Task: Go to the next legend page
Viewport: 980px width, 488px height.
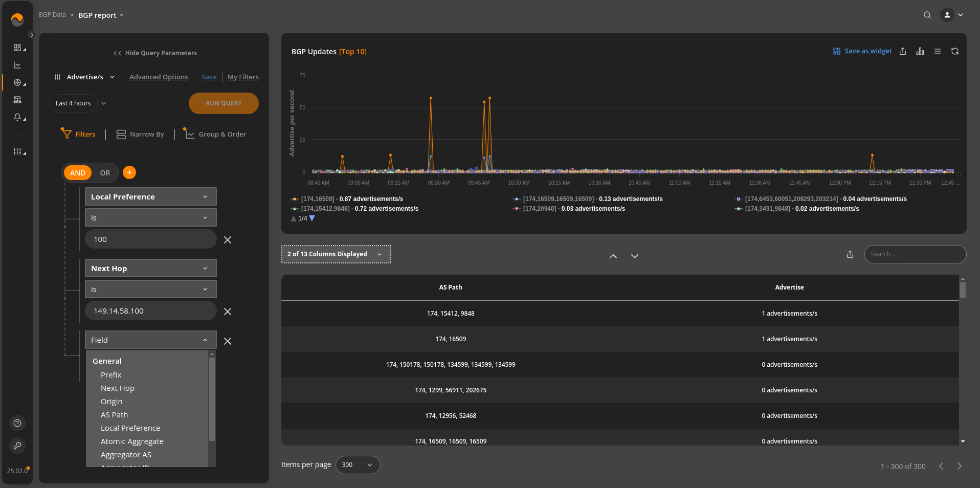Action: (x=312, y=218)
